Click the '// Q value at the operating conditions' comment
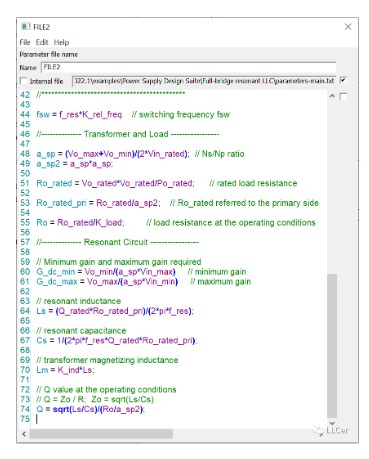The height and width of the screenshot is (459, 369). pos(106,390)
